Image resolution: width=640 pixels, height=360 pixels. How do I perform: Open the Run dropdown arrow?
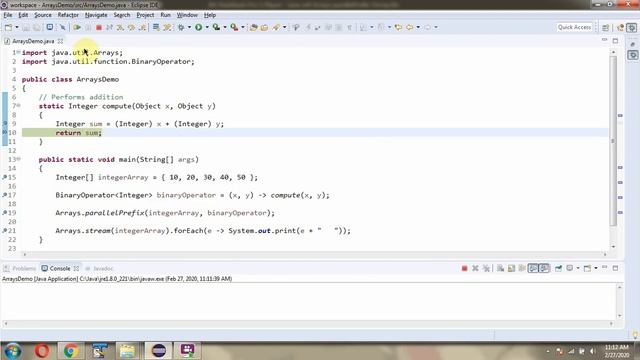tap(207, 27)
